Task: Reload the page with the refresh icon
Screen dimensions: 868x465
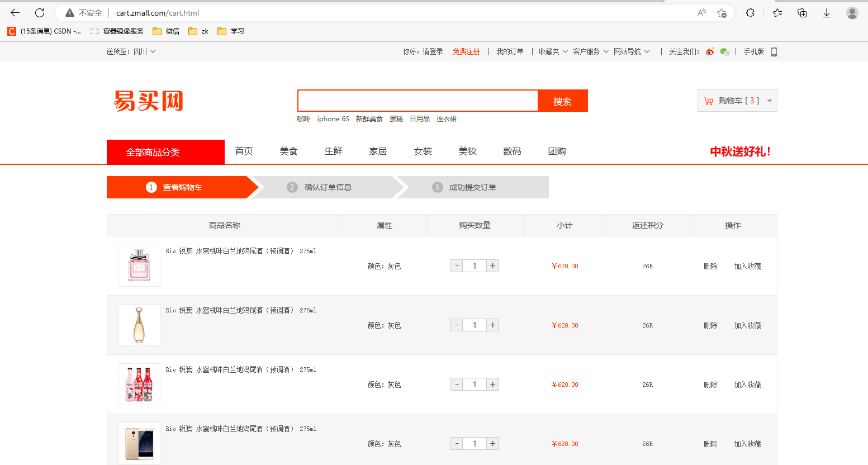Action: coord(40,12)
